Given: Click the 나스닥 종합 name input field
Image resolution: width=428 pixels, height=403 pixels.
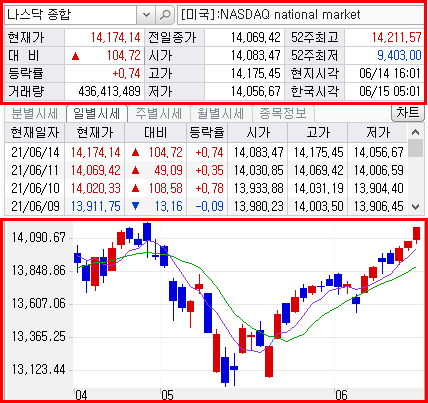Looking at the screenshot, I should [x=71, y=15].
